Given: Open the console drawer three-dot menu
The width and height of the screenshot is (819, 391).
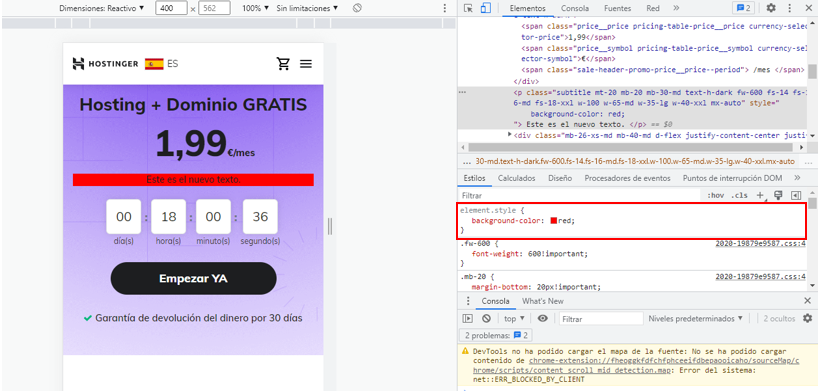Looking at the screenshot, I should click(468, 301).
